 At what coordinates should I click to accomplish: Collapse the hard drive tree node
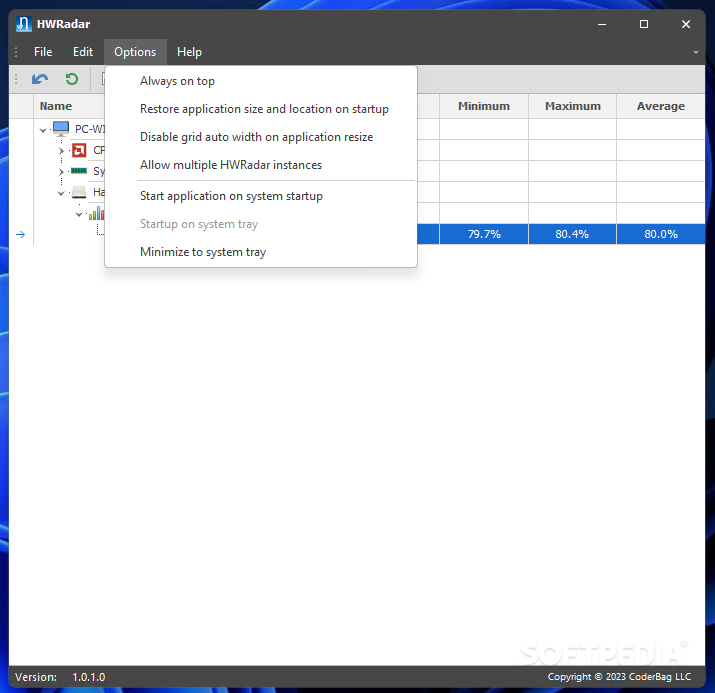(x=61, y=193)
